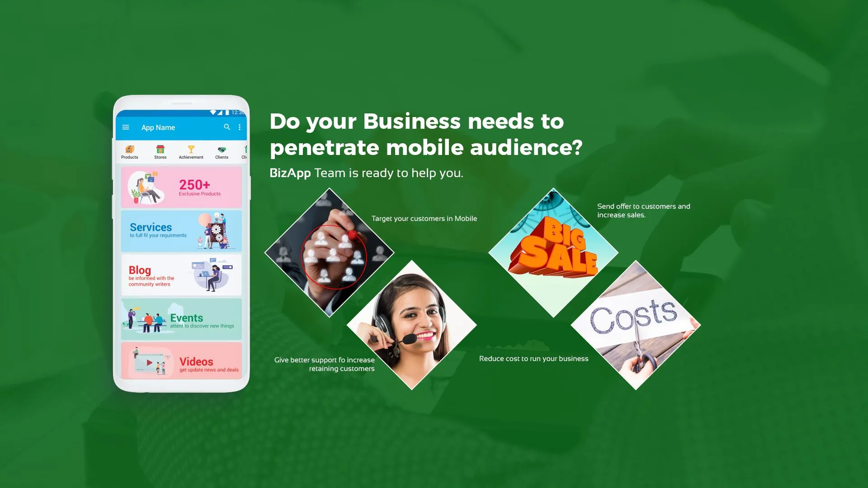The image size is (868, 488).
Task: Click the Achievement icon in navigation bar
Action: click(x=191, y=149)
